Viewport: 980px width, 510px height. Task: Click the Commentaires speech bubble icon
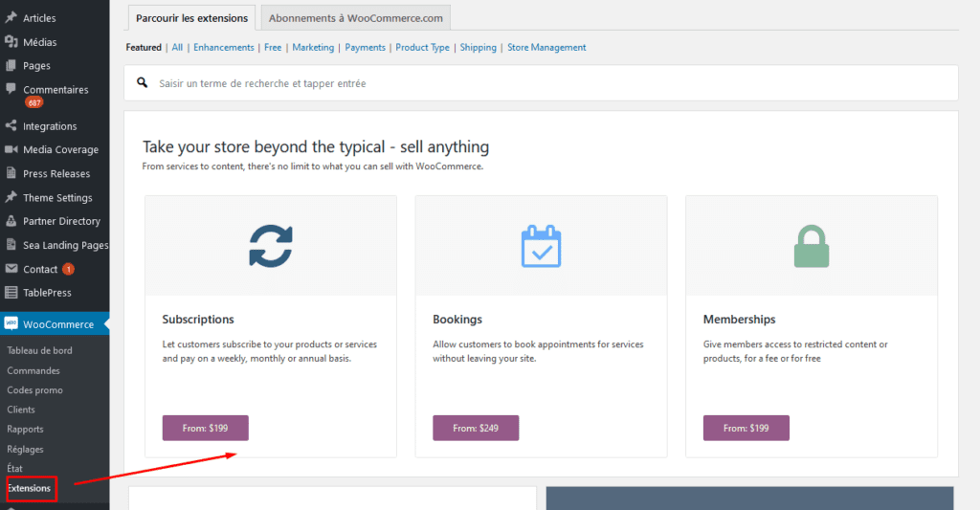pyautogui.click(x=11, y=89)
